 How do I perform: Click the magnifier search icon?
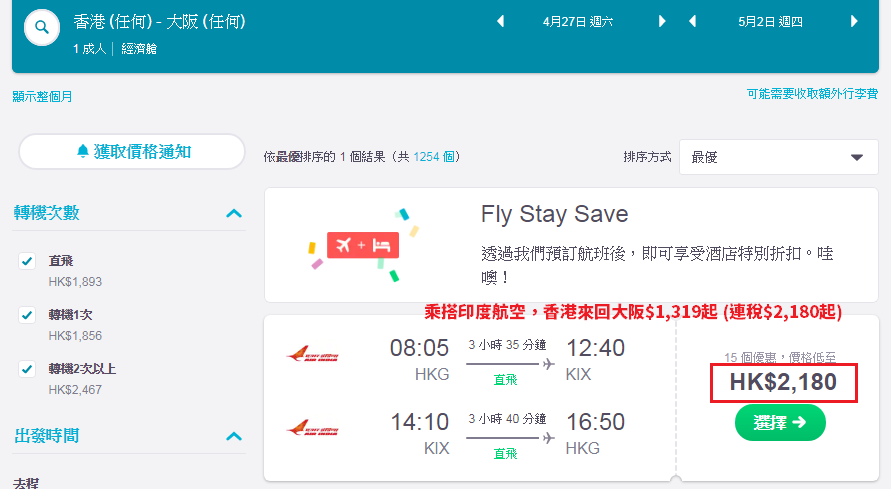coord(41,27)
